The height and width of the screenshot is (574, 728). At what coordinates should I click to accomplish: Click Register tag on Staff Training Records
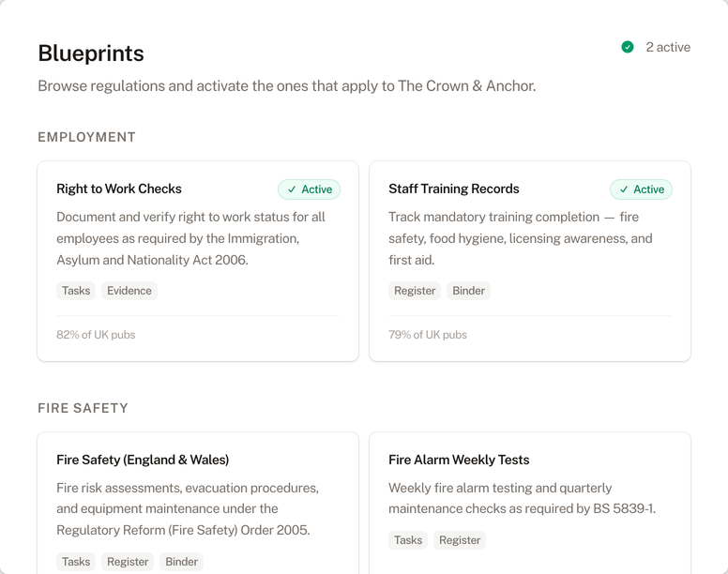point(415,291)
